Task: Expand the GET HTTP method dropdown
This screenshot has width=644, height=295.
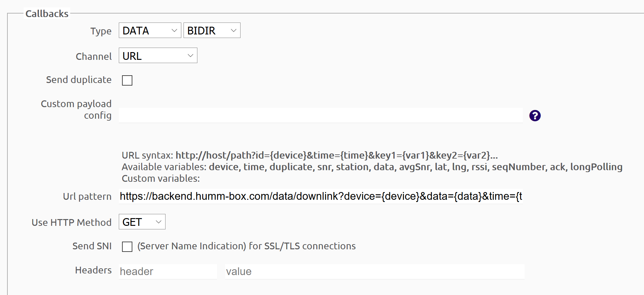Action: coord(142,222)
